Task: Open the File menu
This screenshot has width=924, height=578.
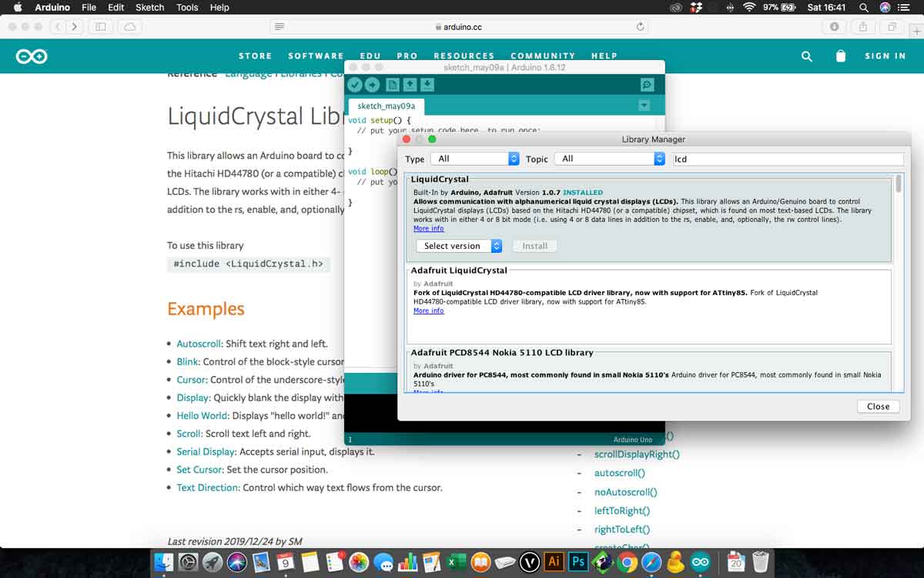Action: [89, 7]
